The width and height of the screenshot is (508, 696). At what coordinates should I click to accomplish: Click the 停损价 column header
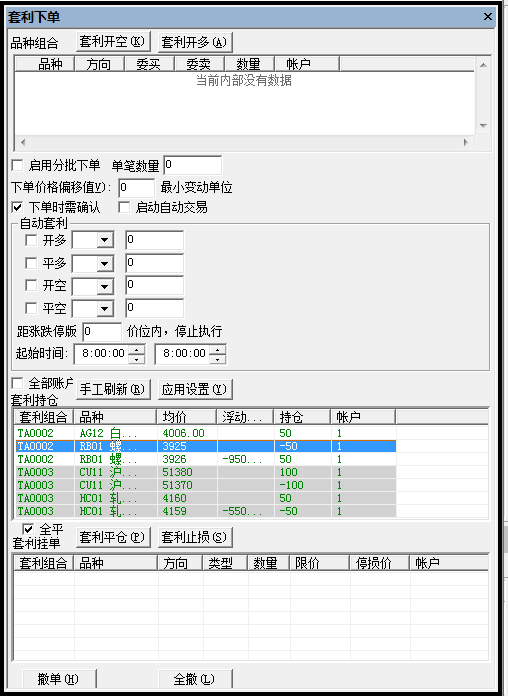point(380,563)
